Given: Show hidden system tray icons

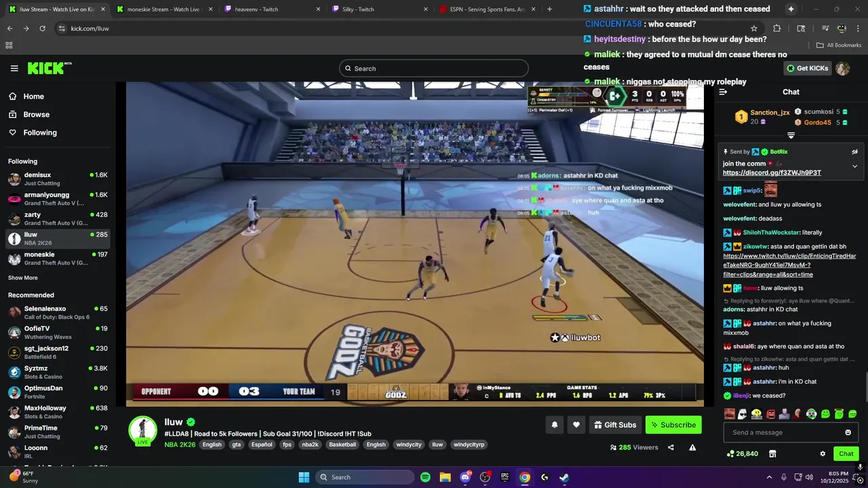Looking at the screenshot, I should pyautogui.click(x=769, y=477).
